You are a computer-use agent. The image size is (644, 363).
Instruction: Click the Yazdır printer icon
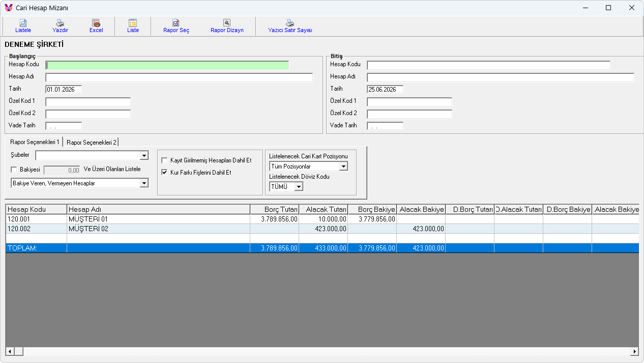click(x=60, y=23)
